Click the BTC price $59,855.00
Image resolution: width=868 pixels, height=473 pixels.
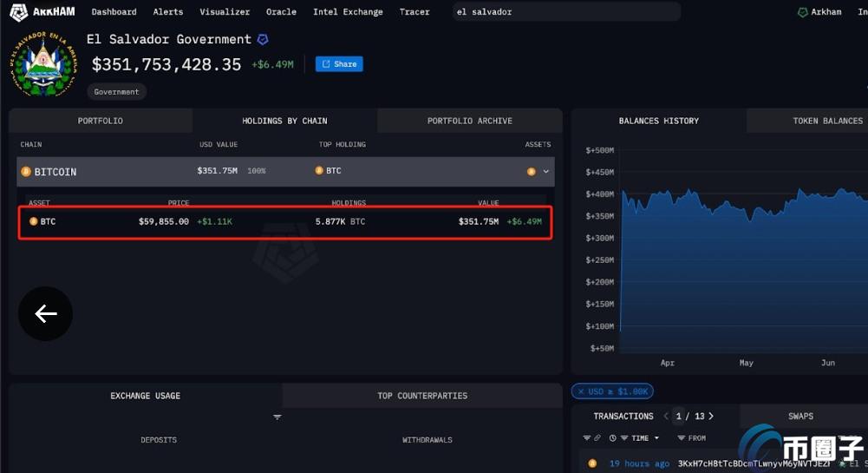coord(163,221)
